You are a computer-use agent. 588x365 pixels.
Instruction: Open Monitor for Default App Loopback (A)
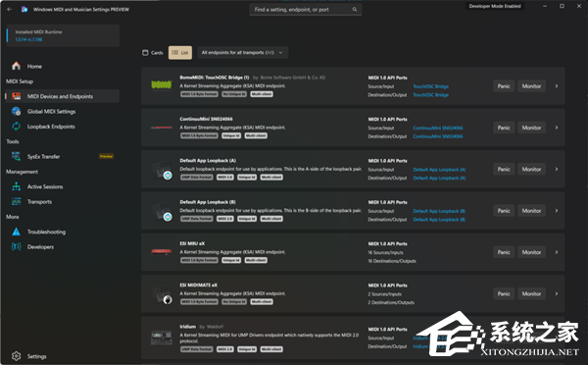[531, 169]
